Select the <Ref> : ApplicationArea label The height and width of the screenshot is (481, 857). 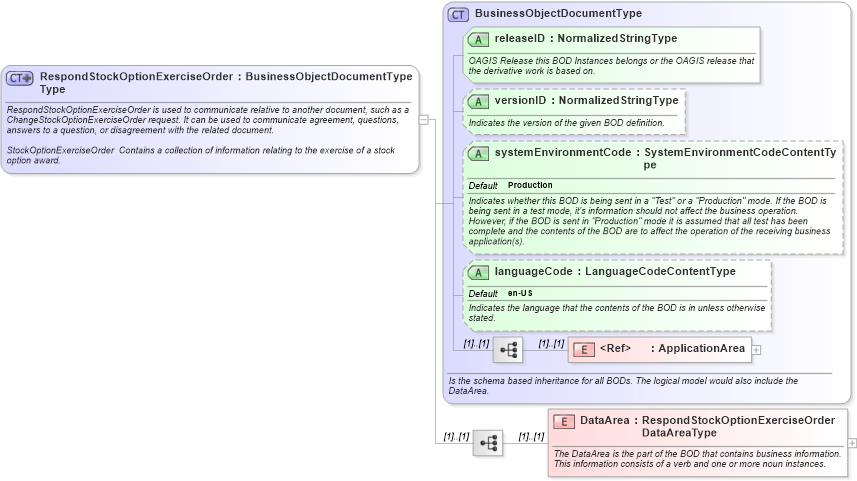pos(672,348)
